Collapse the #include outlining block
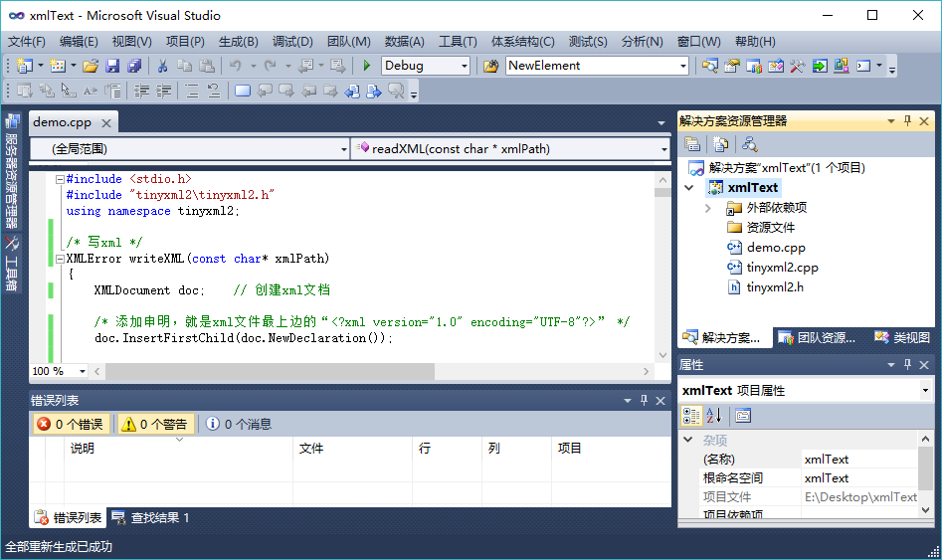The image size is (942, 560). (60, 179)
